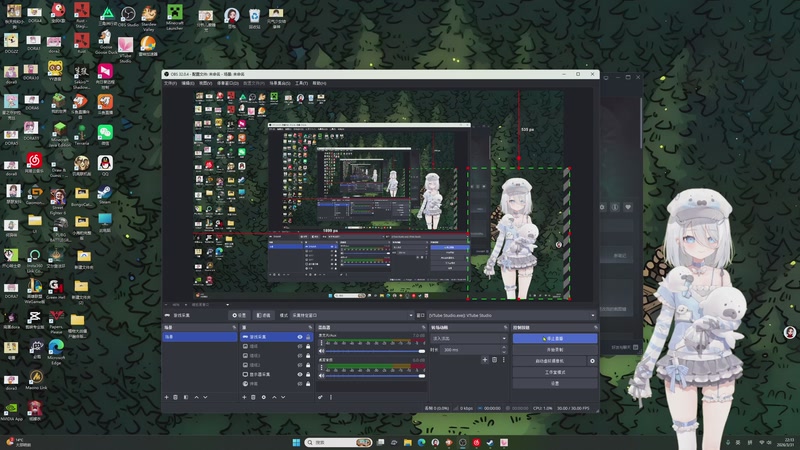Pop out the audio mixer dock header icon
Screen dimensions: 800x450
[423, 327]
